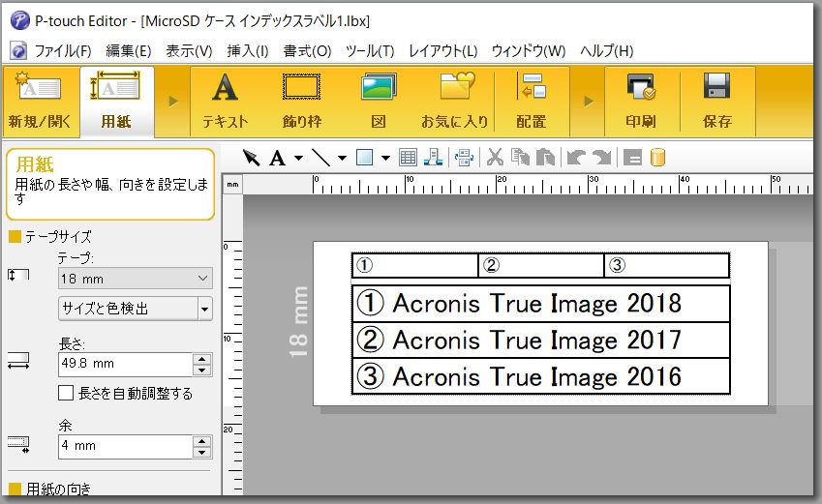822x504 pixels.
Task: Select the 用紙 toolbar tab
Action: [116, 102]
